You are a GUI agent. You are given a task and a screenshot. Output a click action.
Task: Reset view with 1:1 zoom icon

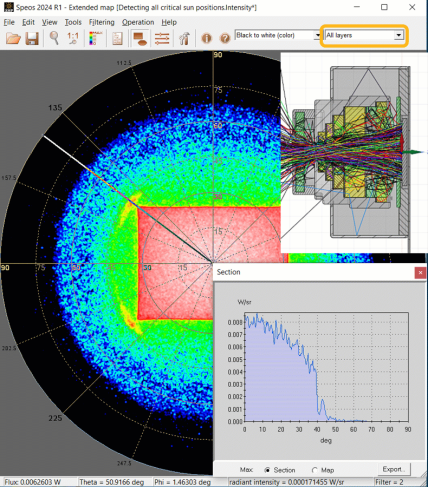(73, 38)
